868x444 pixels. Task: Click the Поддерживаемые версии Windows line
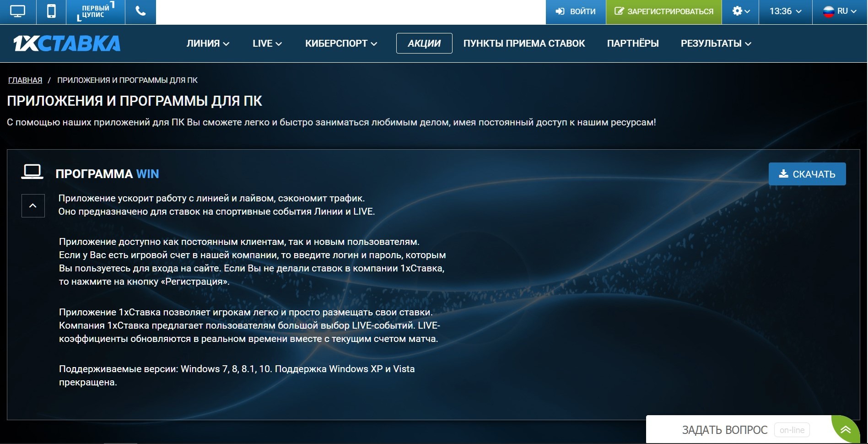point(237,375)
